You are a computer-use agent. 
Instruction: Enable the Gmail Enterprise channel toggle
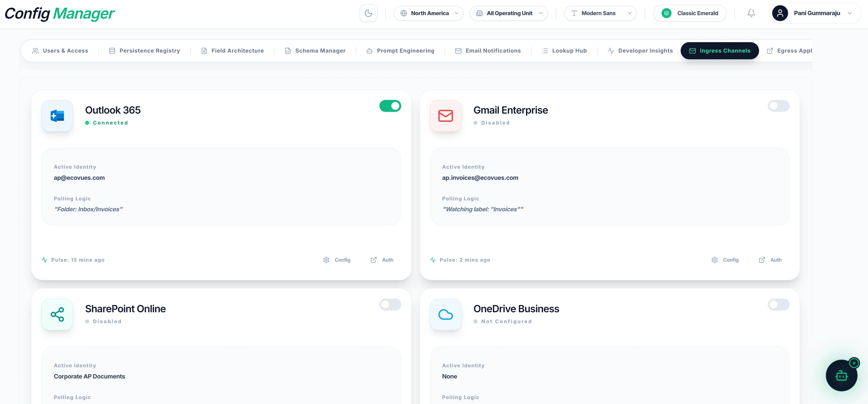click(x=778, y=106)
